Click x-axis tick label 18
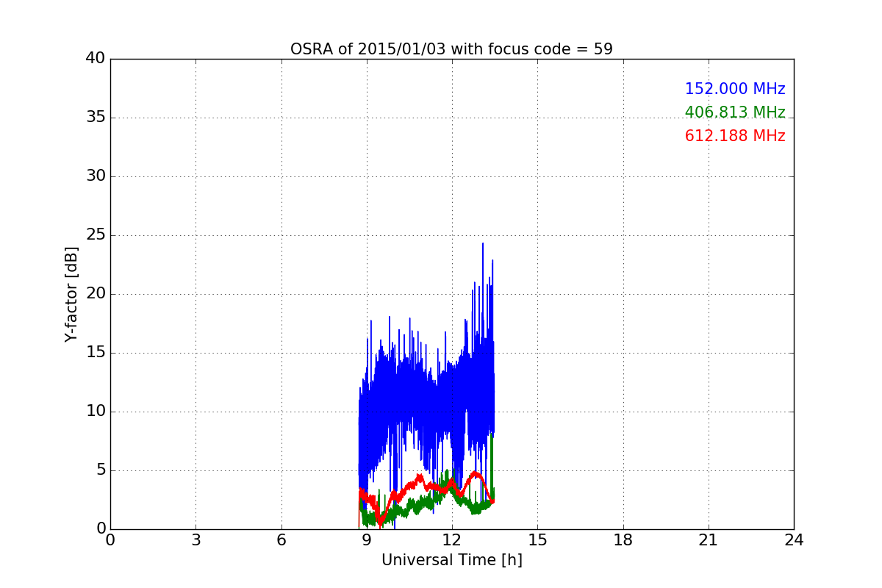Screen dimensions: 882x588 point(623,540)
